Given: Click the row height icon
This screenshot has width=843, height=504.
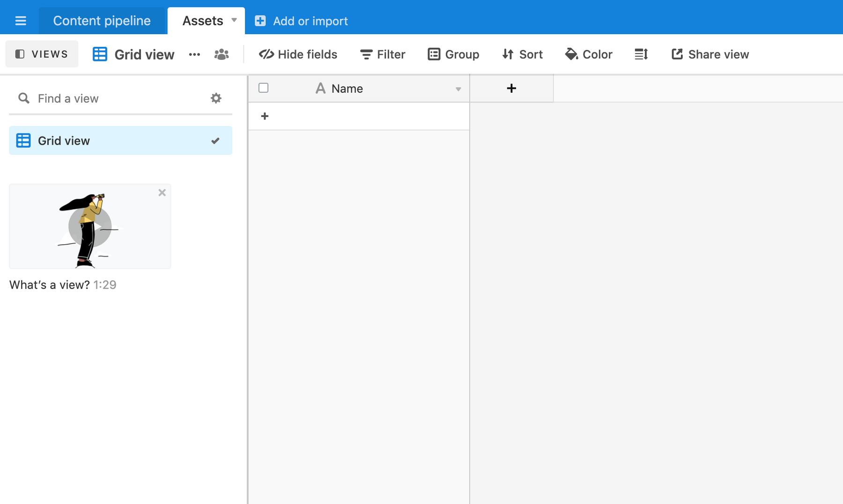Looking at the screenshot, I should tap(641, 55).
